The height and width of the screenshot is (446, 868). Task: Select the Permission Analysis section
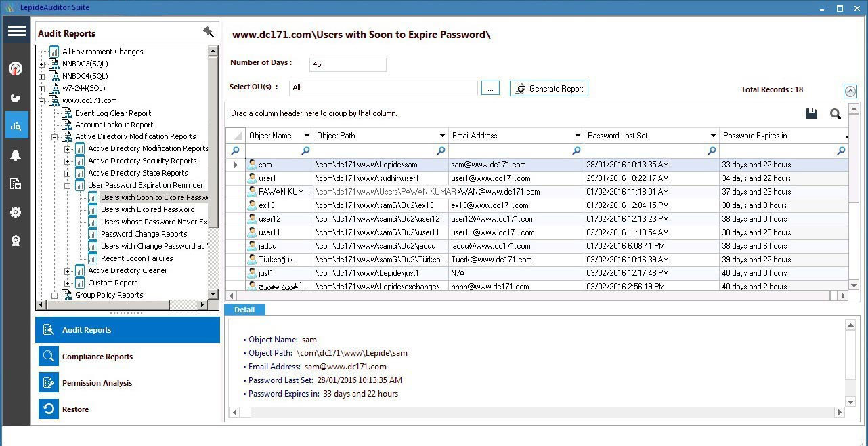97,383
